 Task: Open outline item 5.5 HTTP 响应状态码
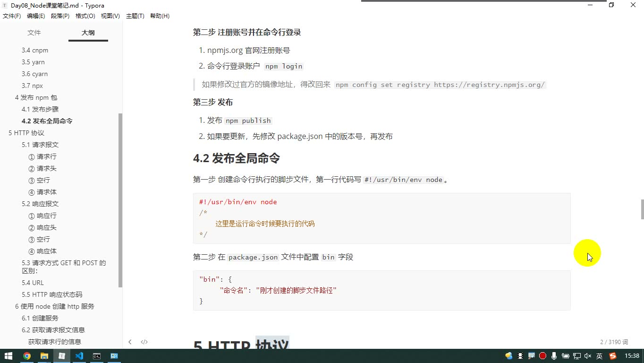[52, 294]
